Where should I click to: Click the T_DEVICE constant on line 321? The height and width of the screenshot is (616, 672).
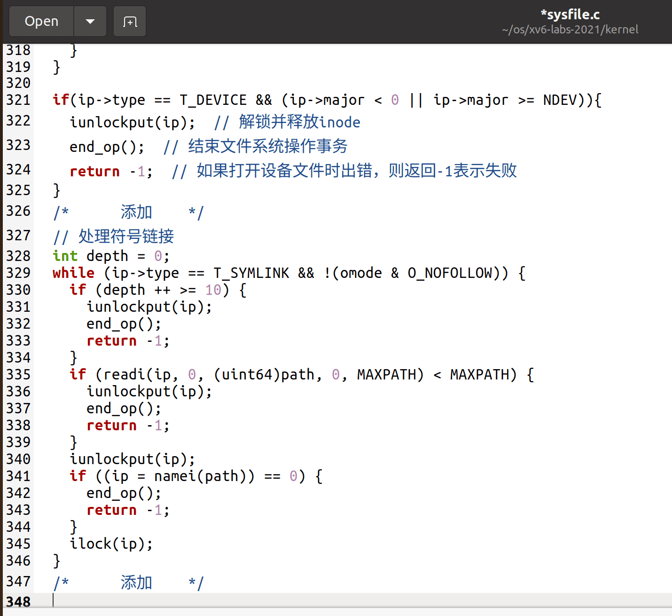coord(213,100)
